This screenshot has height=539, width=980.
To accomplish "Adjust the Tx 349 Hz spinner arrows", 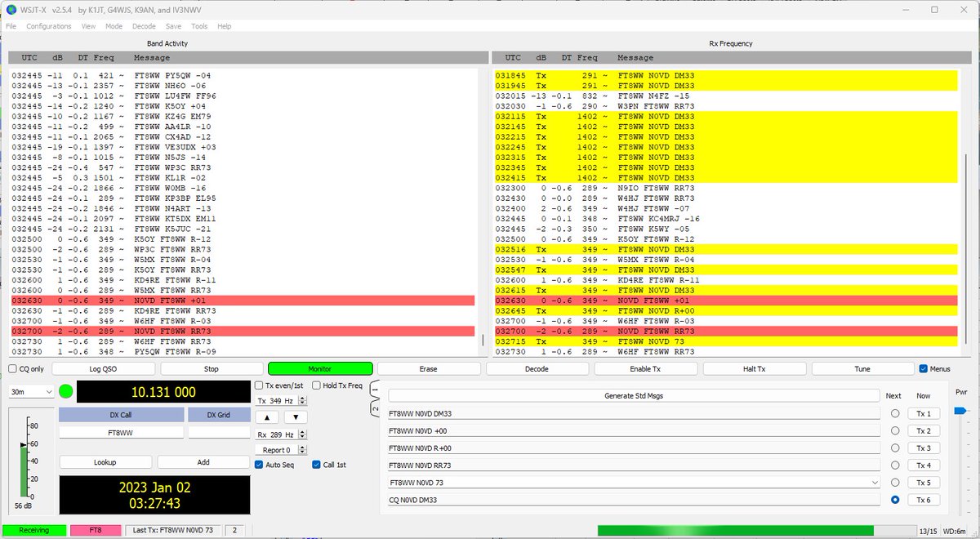I will coord(302,401).
